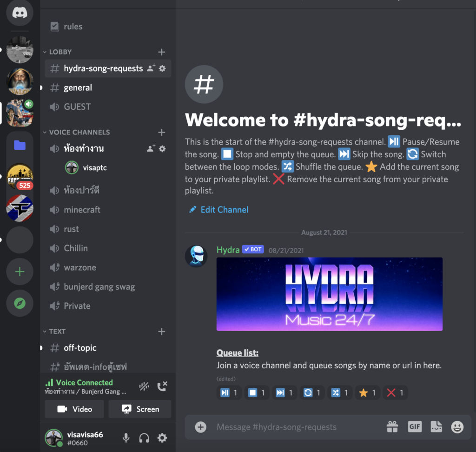
Task: Open Nitro gift icon
Action: 392,427
